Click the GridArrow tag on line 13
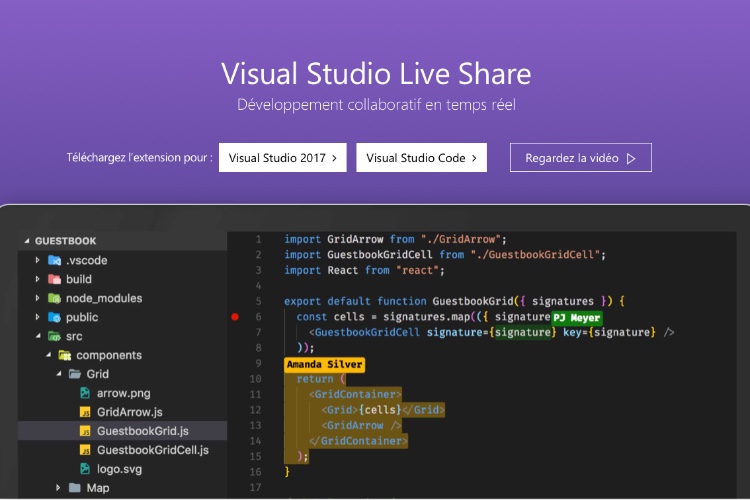This screenshot has width=750, height=500. click(x=361, y=425)
